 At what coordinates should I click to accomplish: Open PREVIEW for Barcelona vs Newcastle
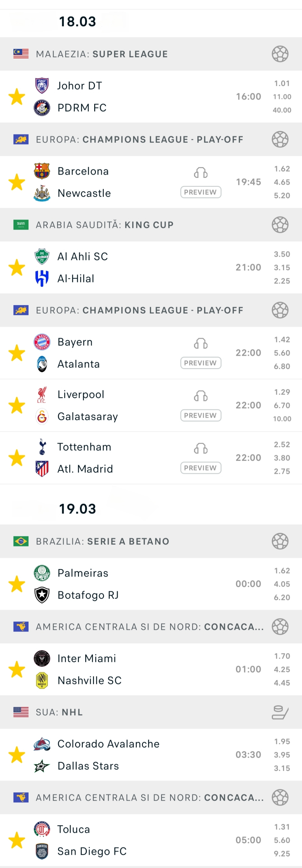[201, 192]
